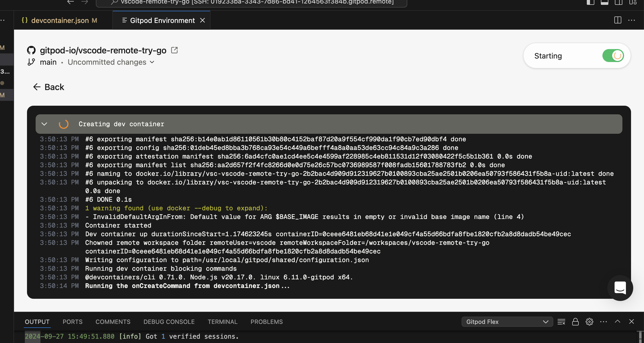Toggle output scroll lock padlock icon
Viewport: 644px width, 343px height.
tap(575, 322)
